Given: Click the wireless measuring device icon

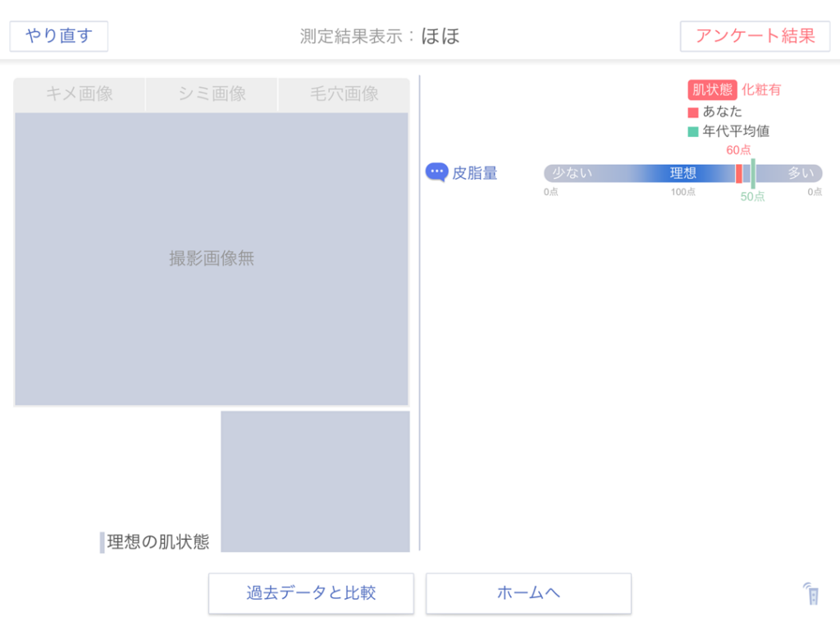Looking at the screenshot, I should pos(811,593).
